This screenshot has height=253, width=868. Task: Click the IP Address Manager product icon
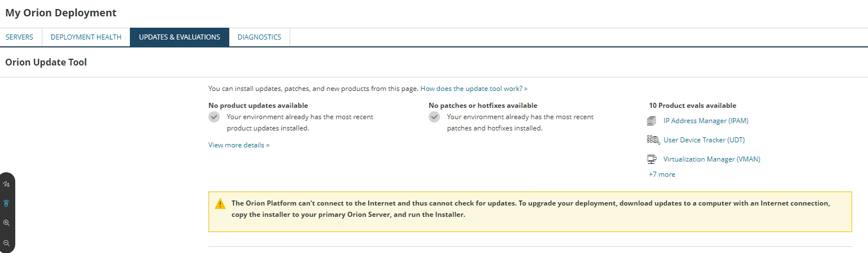tap(652, 121)
